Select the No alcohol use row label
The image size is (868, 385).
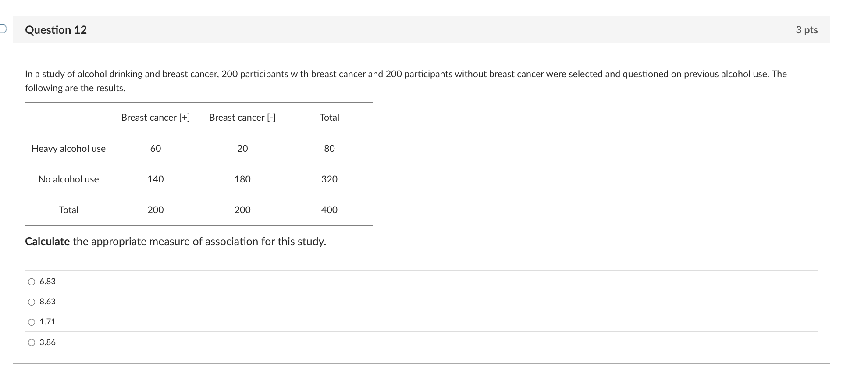[x=68, y=179]
